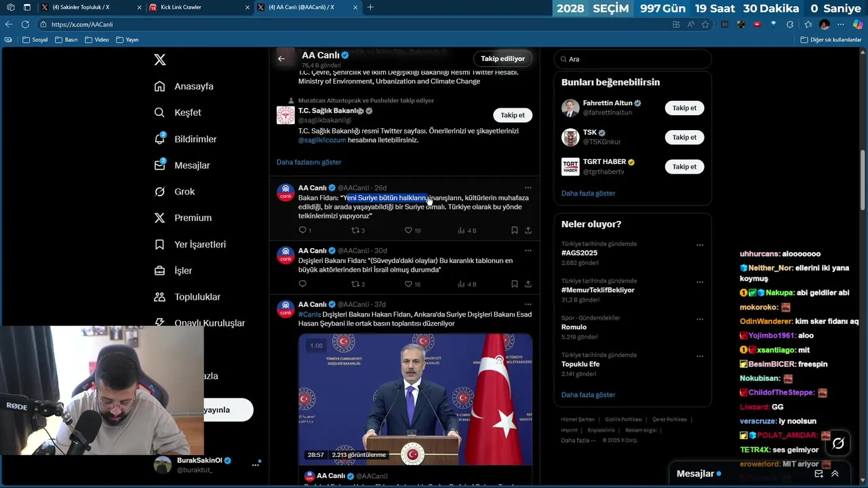Open Sosyal bookmarks folder
868x488 pixels.
35,40
